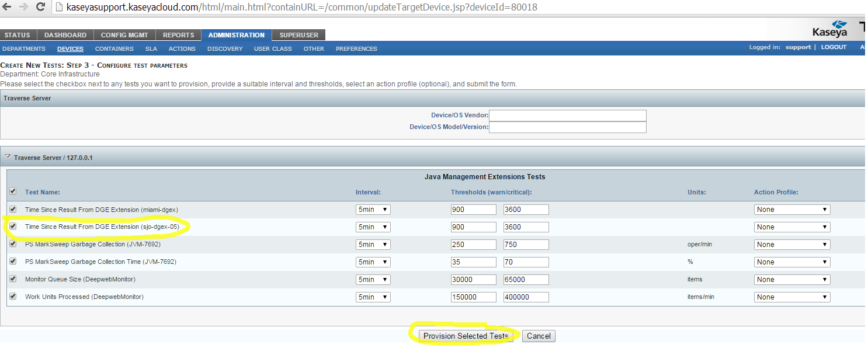The height and width of the screenshot is (348, 868).
Task: Open interval dropdown for miami-dgex test
Action: tap(373, 210)
